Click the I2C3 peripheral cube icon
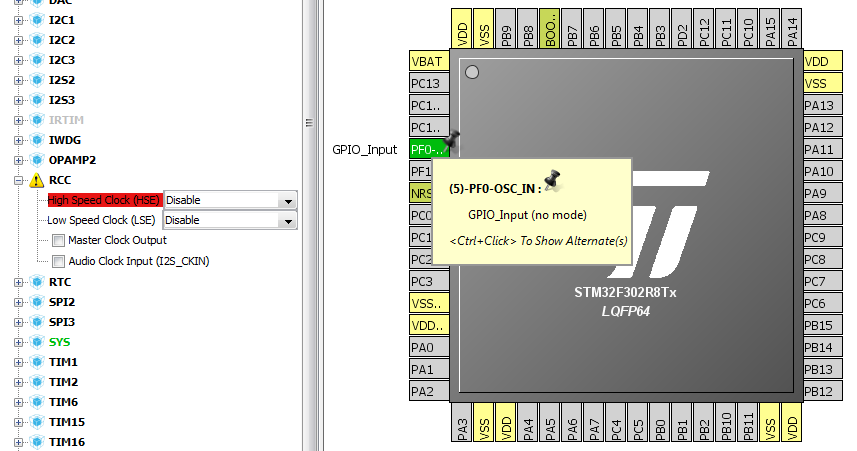Screen dimensions: 857x451 37,60
